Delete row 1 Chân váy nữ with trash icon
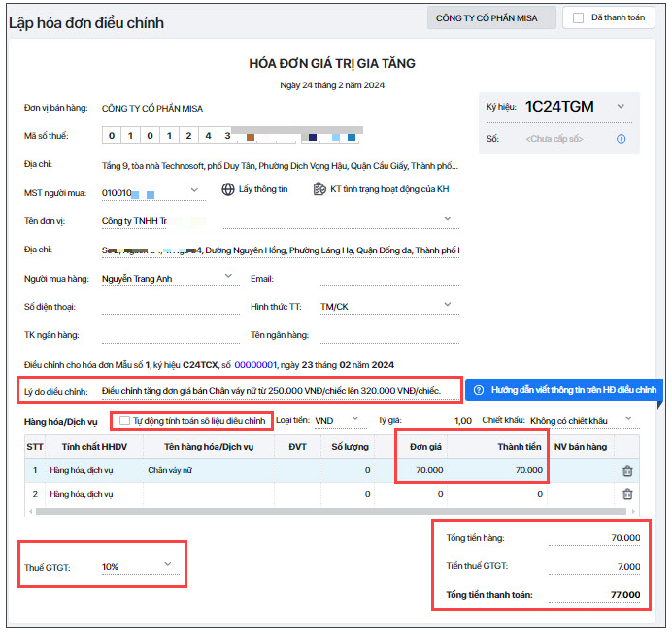This screenshot has width=672, height=634. [627, 470]
